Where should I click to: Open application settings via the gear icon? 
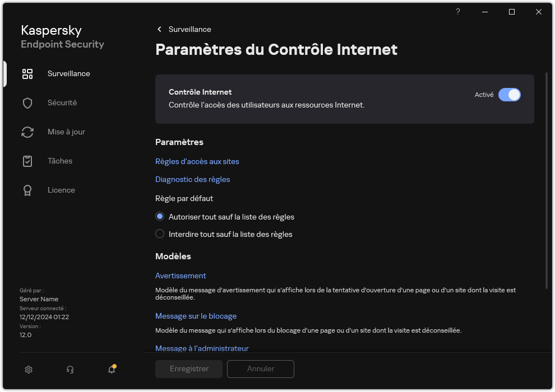(28, 370)
